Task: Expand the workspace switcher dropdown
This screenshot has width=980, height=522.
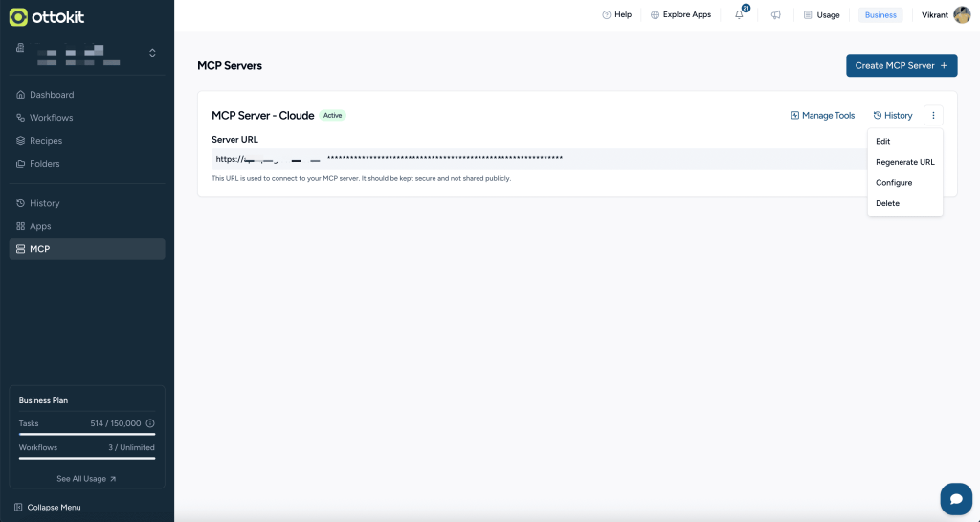Action: (x=152, y=53)
